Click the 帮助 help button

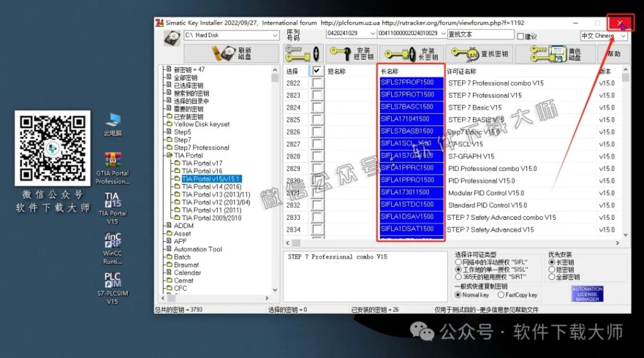point(614,54)
